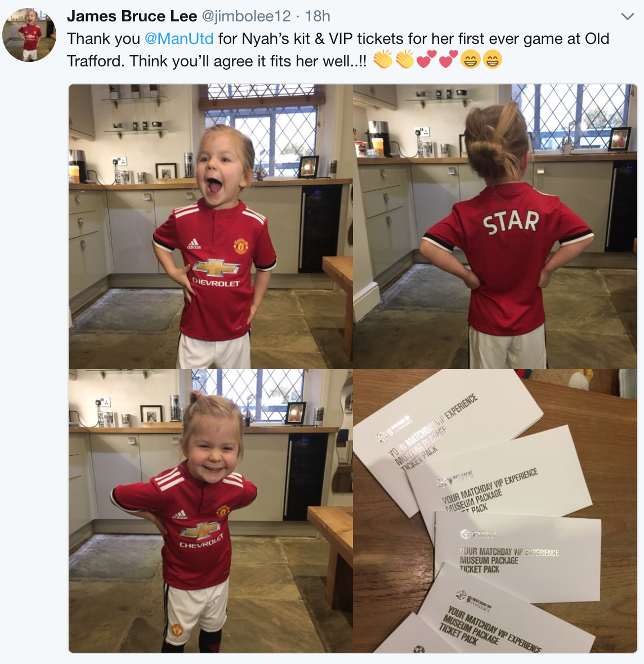Click the STAR lettering on the shirt
644x664 pixels.
click(x=511, y=222)
